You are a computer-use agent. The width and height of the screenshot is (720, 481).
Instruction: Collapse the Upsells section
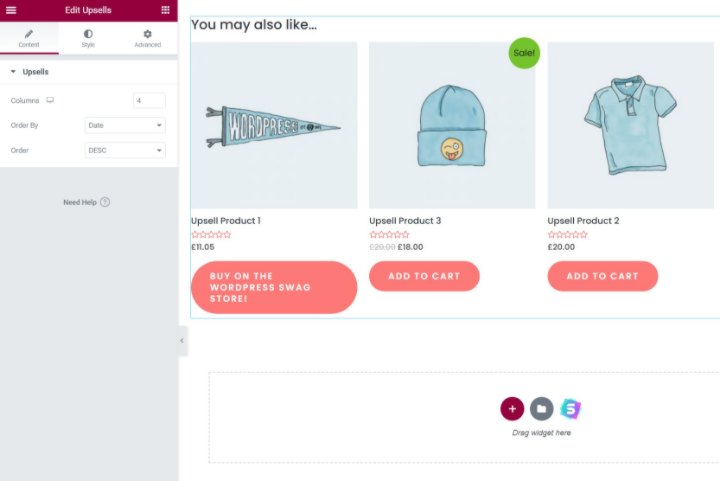pos(29,72)
